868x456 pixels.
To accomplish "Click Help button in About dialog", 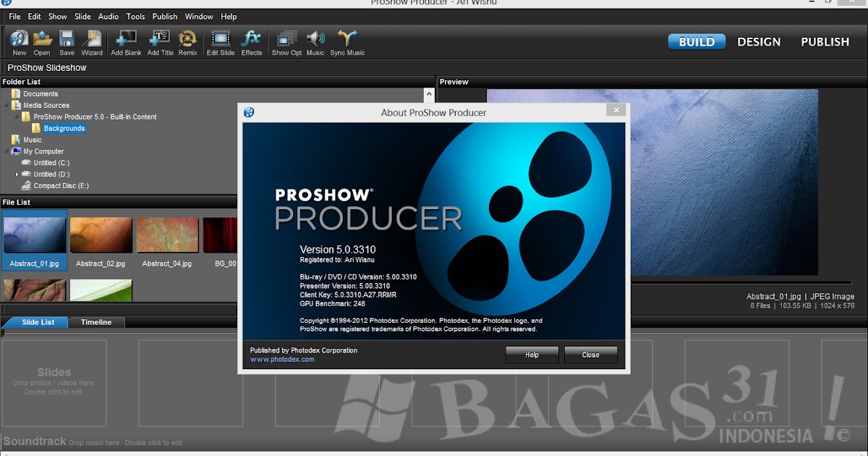I will click(x=532, y=355).
